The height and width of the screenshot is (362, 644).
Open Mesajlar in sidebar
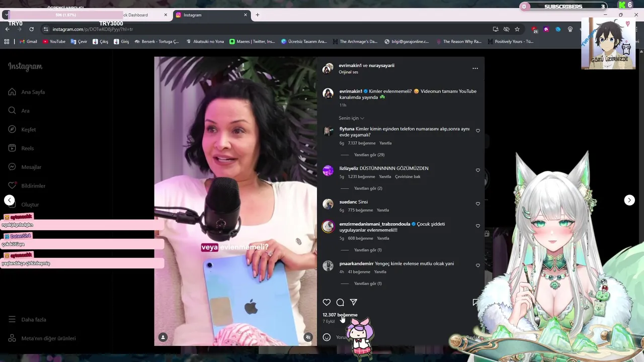25,167
